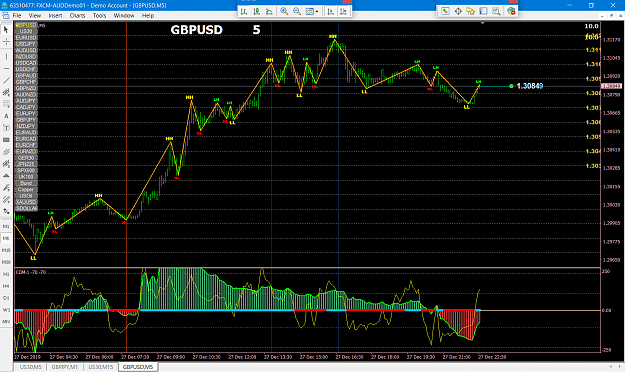The height and width of the screenshot is (372, 625).
Task: Open the Tools menu
Action: click(x=99, y=16)
